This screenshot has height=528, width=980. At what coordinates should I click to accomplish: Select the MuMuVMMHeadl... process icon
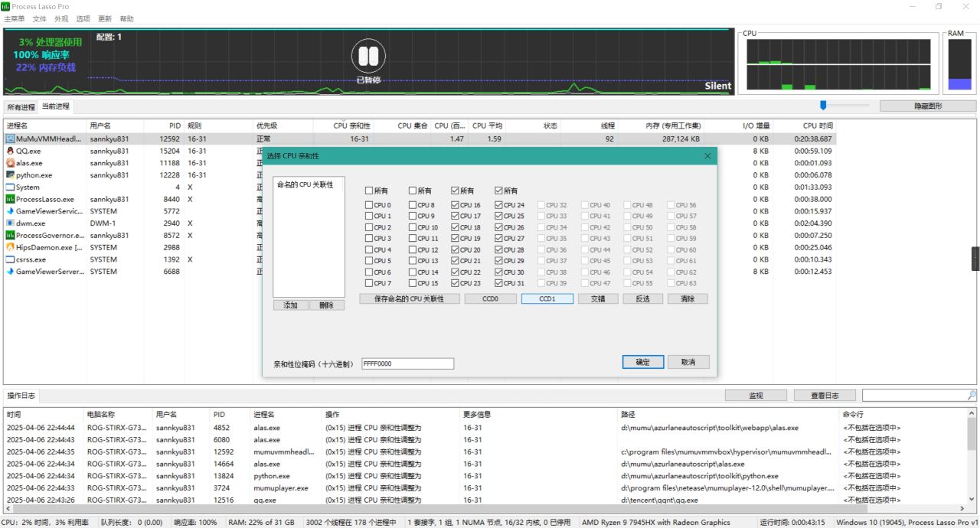11,139
